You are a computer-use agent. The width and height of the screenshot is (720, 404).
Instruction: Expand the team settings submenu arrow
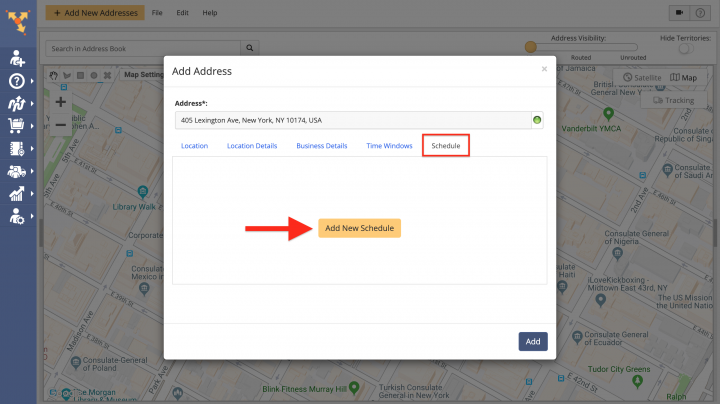click(32, 216)
